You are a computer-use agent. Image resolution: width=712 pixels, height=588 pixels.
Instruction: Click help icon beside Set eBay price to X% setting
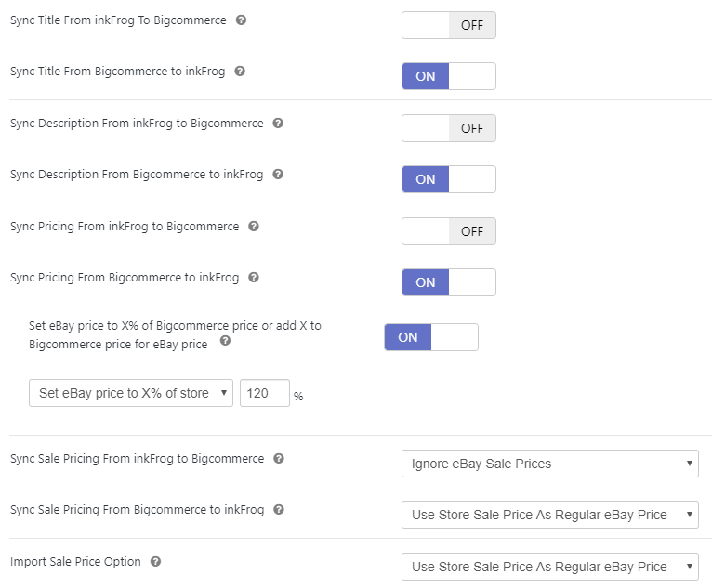point(225,341)
